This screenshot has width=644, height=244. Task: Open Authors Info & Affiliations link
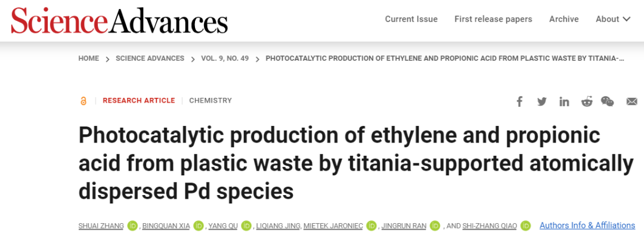[587, 225]
